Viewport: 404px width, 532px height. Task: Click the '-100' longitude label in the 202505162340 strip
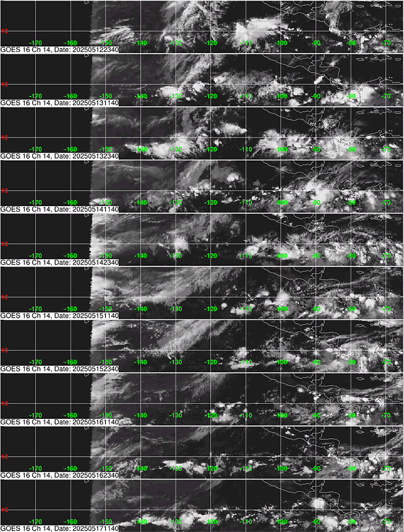click(281, 468)
